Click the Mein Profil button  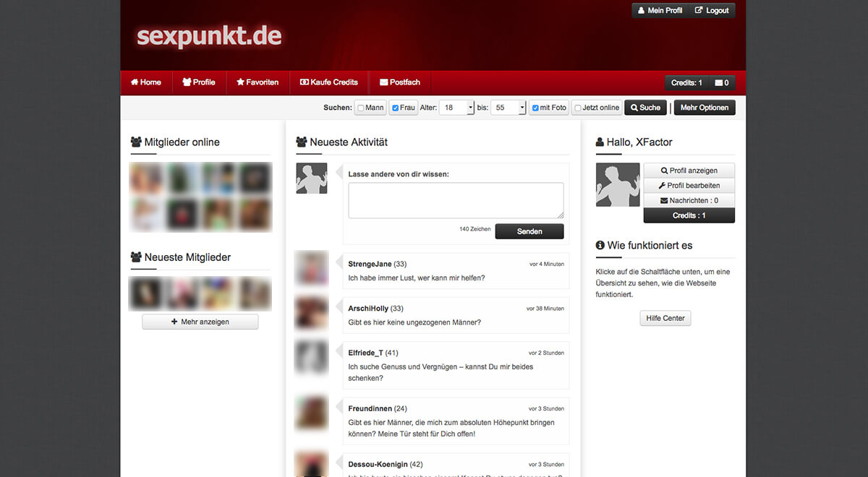tap(659, 11)
